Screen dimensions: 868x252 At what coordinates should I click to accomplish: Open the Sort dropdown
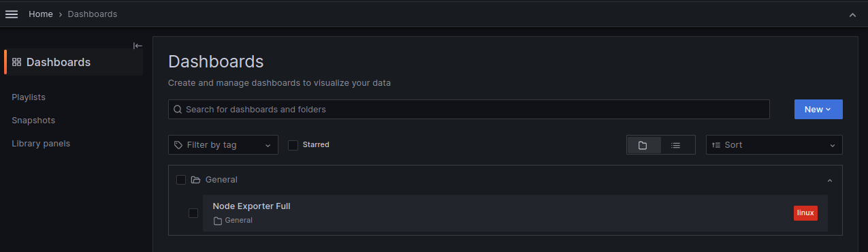[774, 145]
